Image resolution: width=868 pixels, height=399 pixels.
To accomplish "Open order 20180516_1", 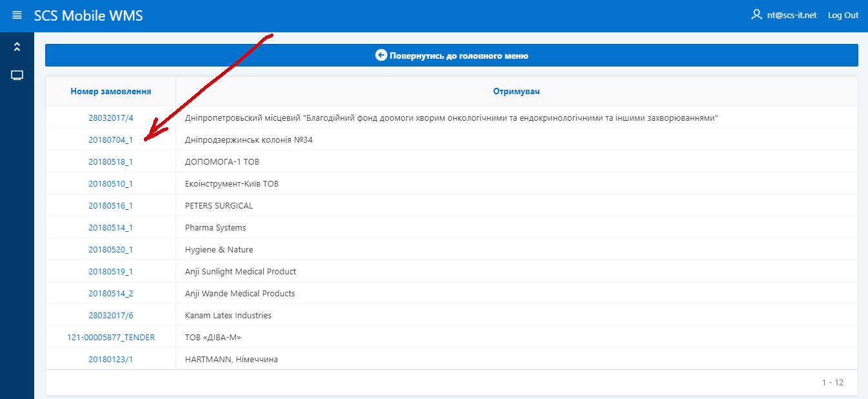I will [x=111, y=206].
